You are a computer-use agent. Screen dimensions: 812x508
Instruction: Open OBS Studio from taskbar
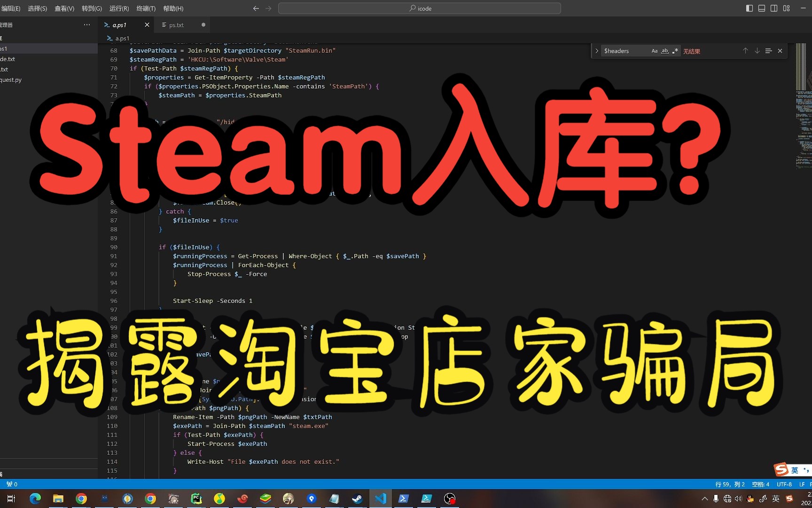click(x=450, y=499)
